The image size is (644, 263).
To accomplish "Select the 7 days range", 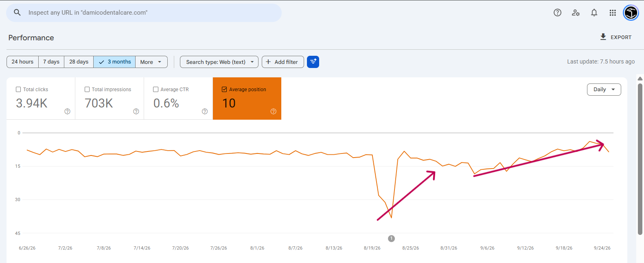I will (51, 62).
